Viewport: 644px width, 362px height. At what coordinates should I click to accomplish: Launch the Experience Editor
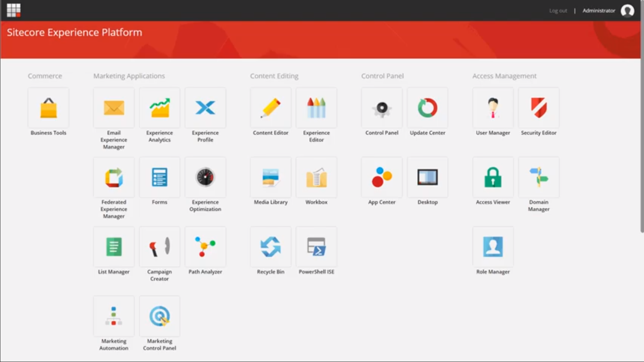point(316,108)
